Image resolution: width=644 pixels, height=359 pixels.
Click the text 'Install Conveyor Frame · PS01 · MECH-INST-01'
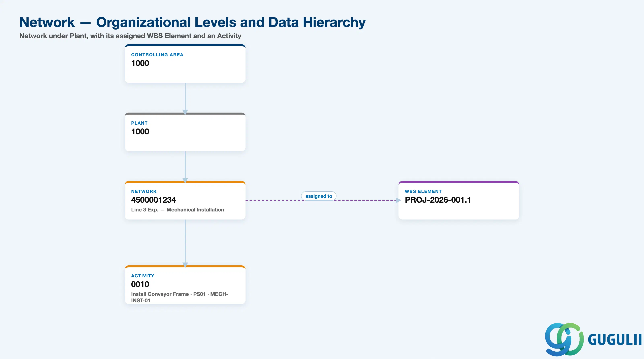point(180,297)
